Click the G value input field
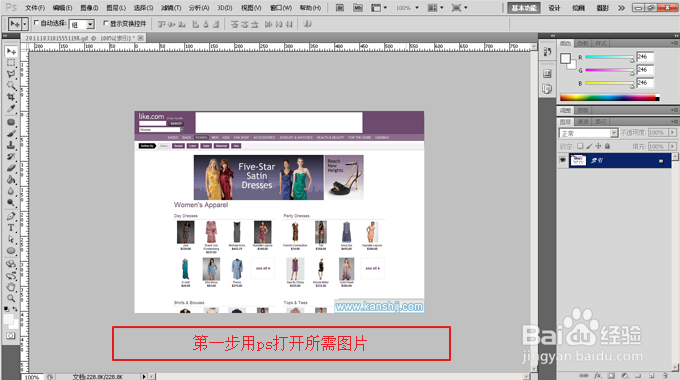Viewport: 680px width, 380px height. click(645, 69)
